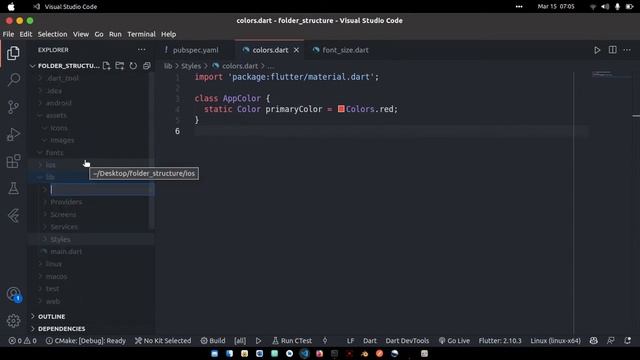The image size is (640, 360).
Task: Open the Go menu
Action: [99, 34]
